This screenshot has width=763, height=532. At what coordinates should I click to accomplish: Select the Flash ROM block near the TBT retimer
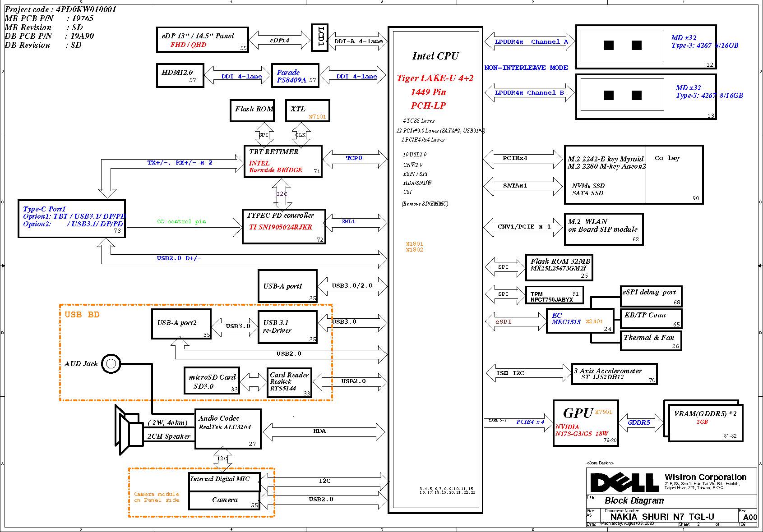[252, 110]
